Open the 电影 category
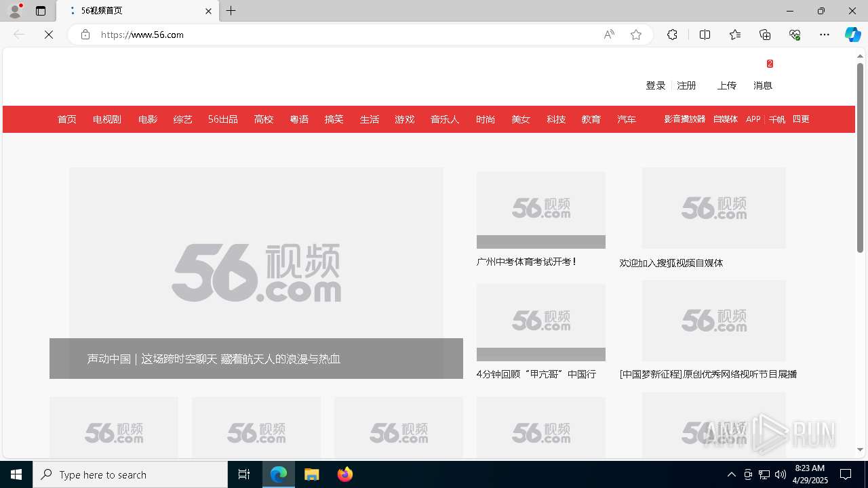 [148, 119]
